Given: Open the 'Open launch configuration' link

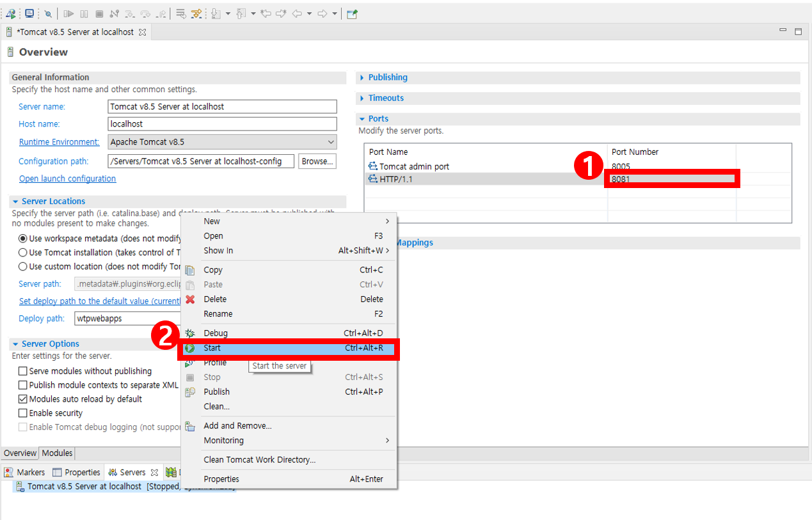Looking at the screenshot, I should 68,178.
